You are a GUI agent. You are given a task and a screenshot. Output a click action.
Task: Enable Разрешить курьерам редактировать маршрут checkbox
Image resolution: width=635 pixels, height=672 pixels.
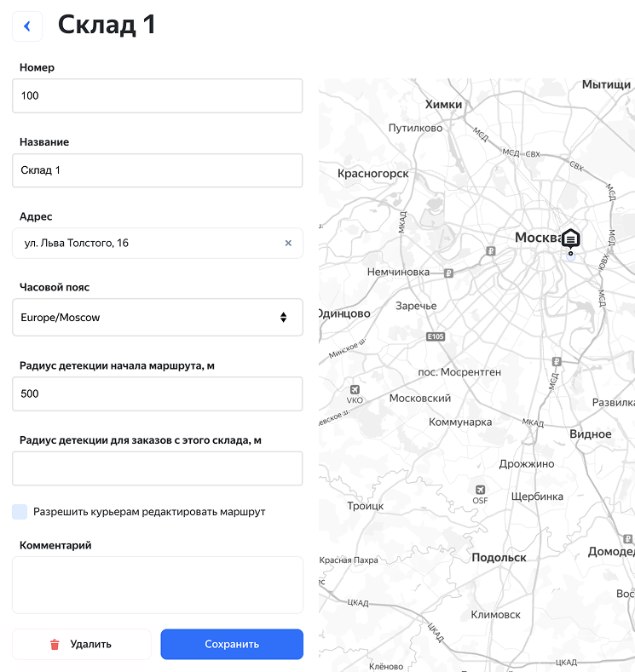pos(20,512)
